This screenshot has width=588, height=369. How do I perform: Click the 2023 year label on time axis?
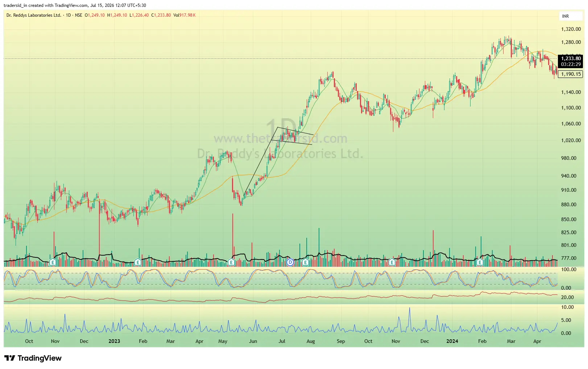(x=114, y=341)
